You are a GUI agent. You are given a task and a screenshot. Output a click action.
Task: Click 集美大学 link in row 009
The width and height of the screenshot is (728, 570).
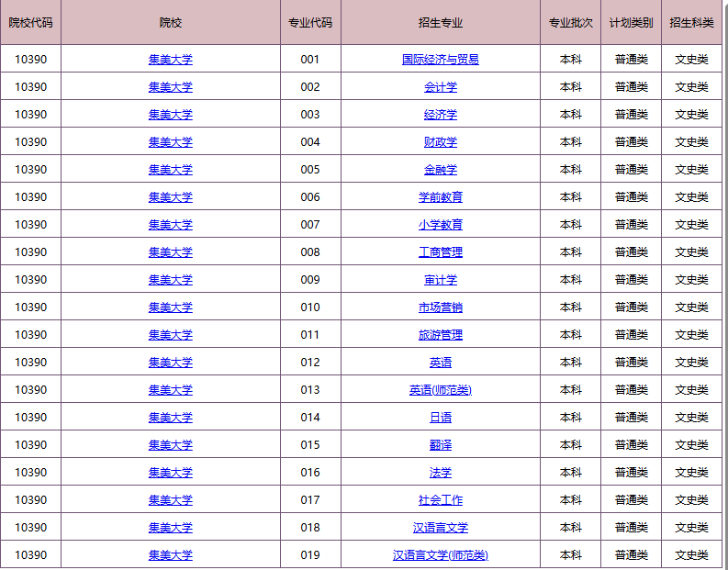171,279
